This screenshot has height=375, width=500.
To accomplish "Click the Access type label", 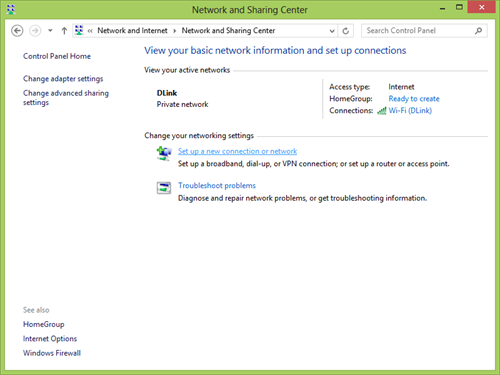I will pyautogui.click(x=349, y=87).
